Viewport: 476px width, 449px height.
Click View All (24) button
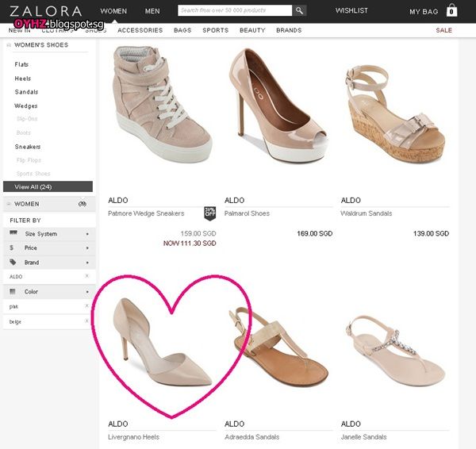[x=48, y=186]
